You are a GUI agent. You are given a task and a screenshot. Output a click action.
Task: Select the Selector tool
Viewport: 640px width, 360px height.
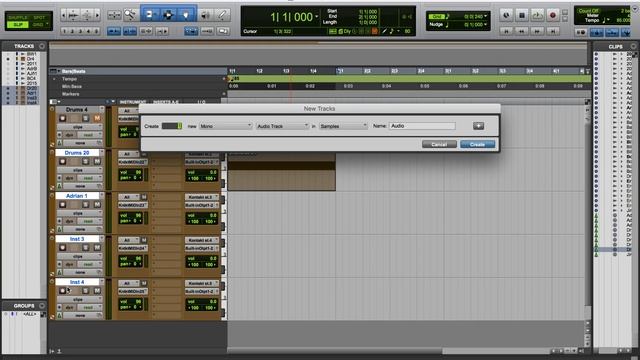168,15
